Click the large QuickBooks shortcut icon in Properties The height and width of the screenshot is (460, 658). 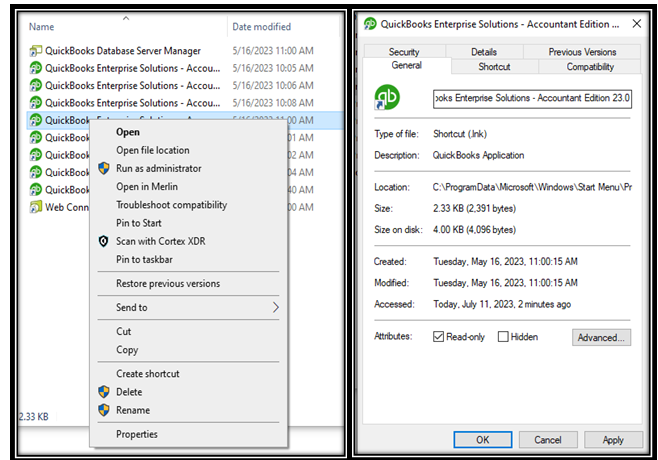click(x=387, y=97)
